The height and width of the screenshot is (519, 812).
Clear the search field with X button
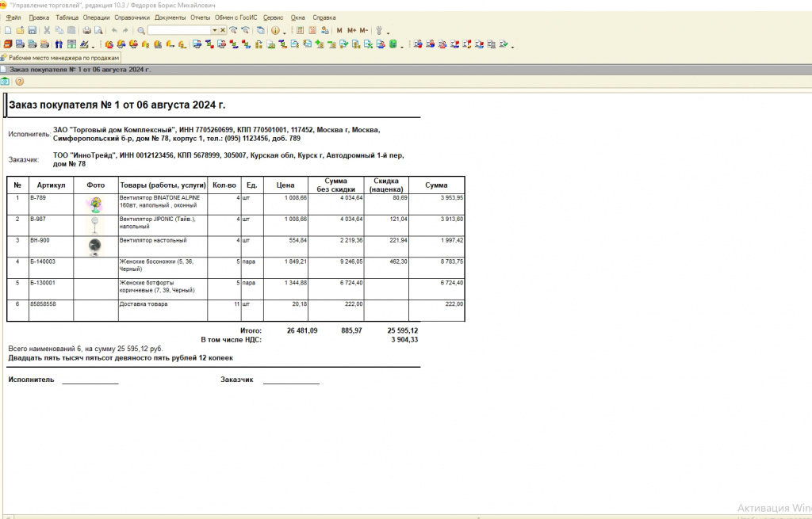click(x=223, y=30)
